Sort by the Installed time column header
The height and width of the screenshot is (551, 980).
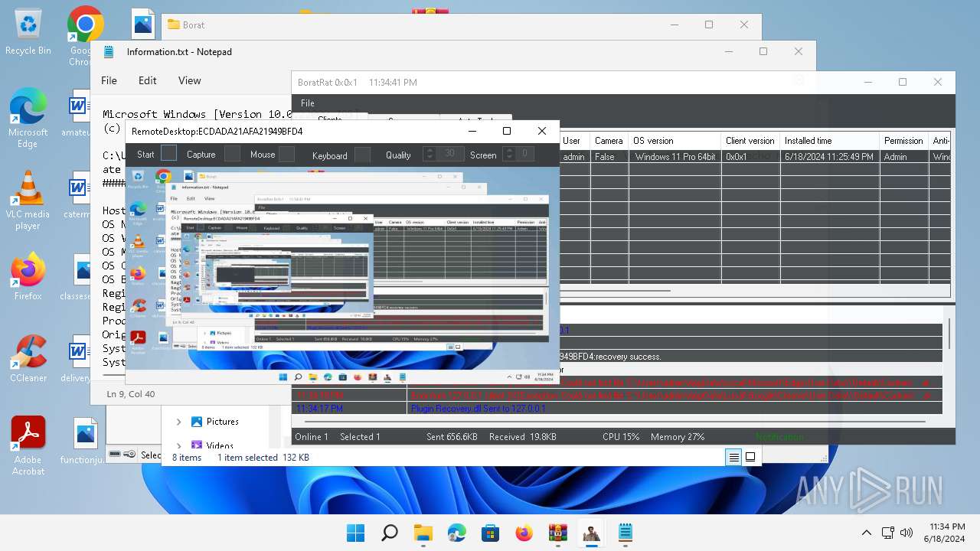coord(829,141)
